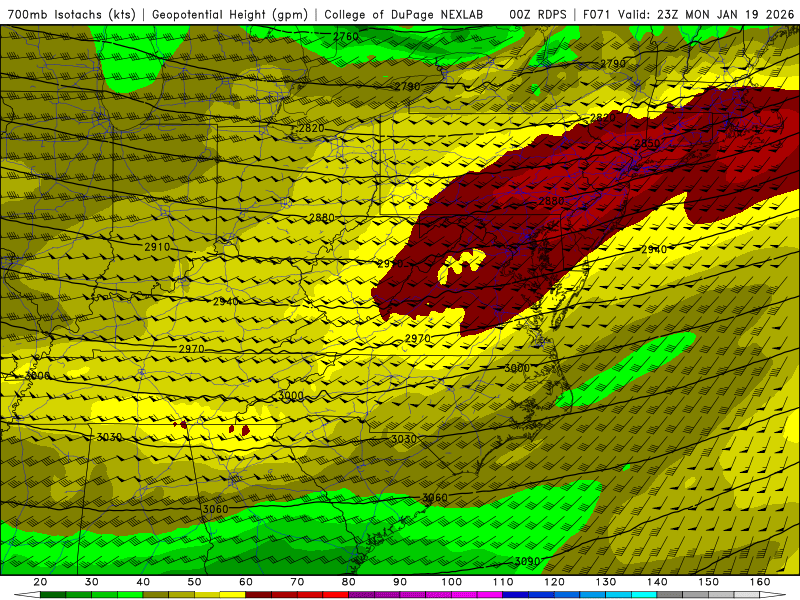800x600 pixels.
Task: Click the legend value 60
Action: [245, 582]
